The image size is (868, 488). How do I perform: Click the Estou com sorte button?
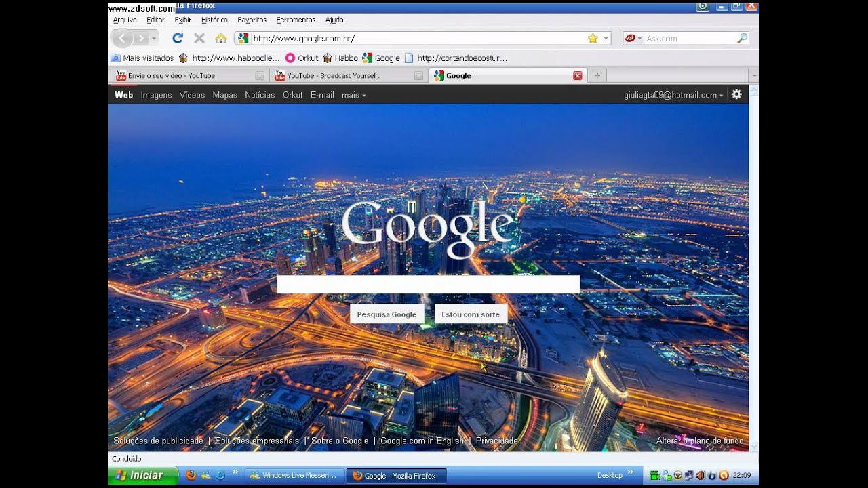pyautogui.click(x=470, y=314)
